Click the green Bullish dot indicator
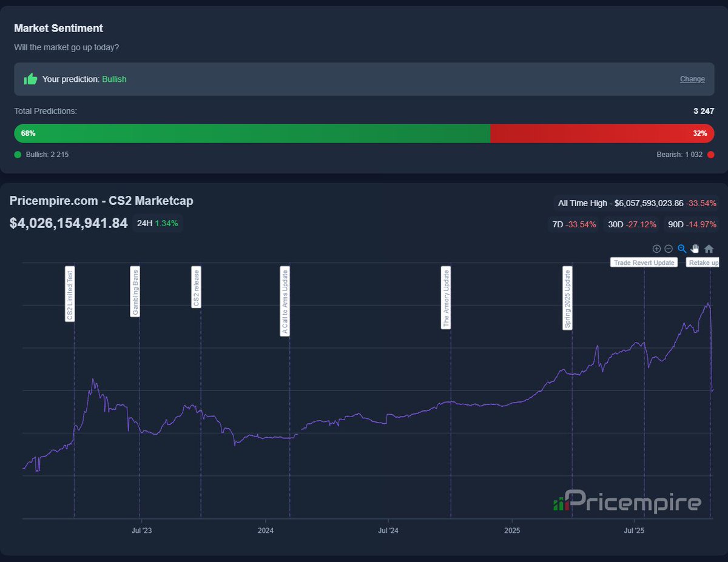Viewport: 728px width, 562px height. pyautogui.click(x=18, y=155)
